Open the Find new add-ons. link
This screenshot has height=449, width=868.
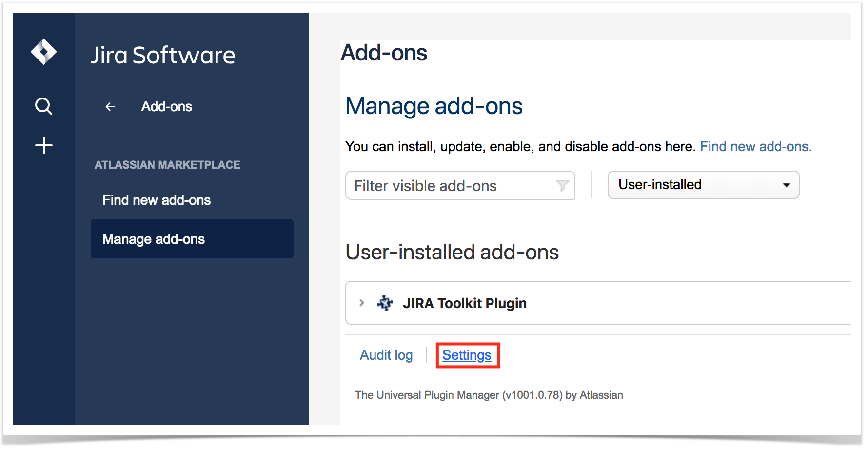coord(756,146)
